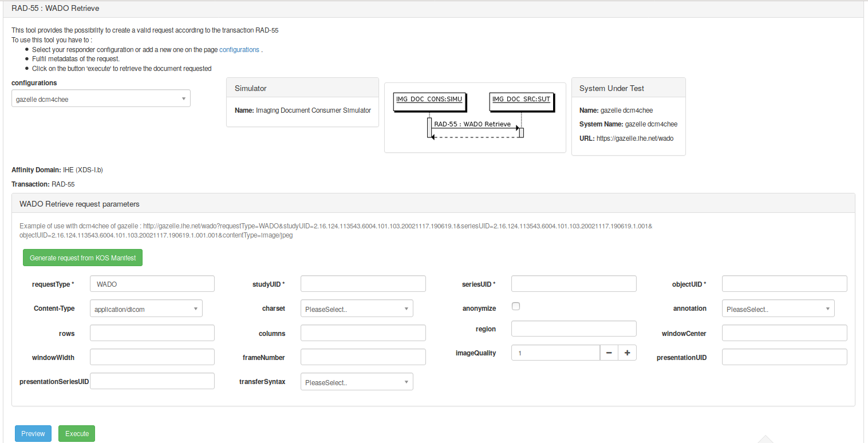868x443 pixels.
Task: Expand the transferSyntax dropdown
Action: click(x=357, y=382)
